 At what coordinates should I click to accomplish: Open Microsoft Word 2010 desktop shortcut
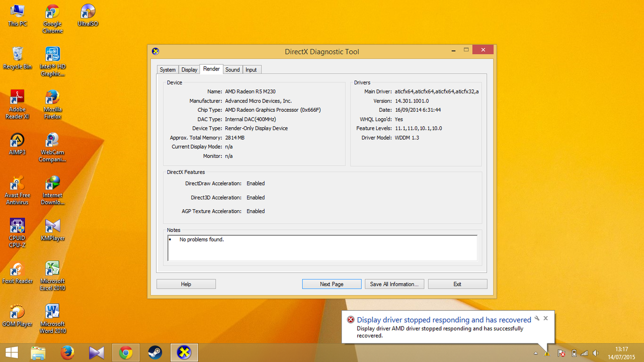52,319
